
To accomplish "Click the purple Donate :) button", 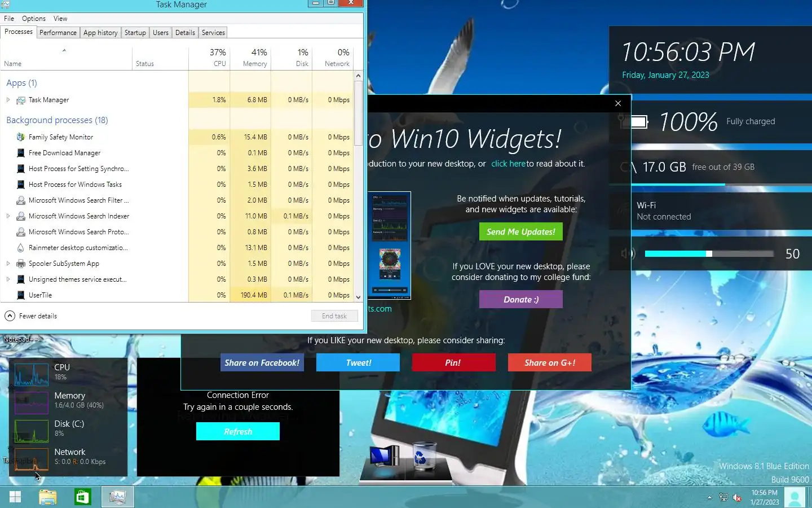I will click(521, 300).
